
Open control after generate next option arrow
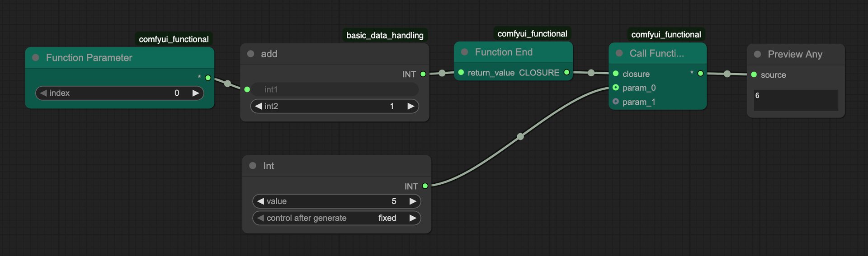(x=413, y=218)
